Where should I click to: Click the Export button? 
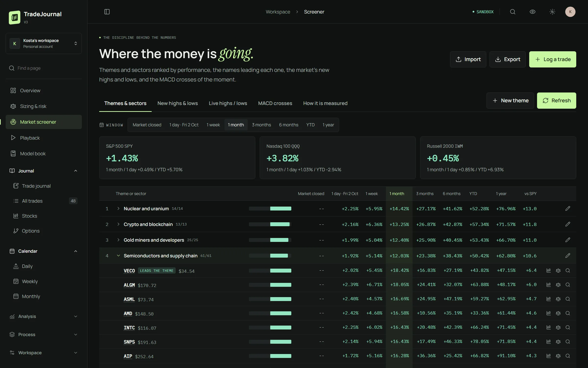(507, 59)
